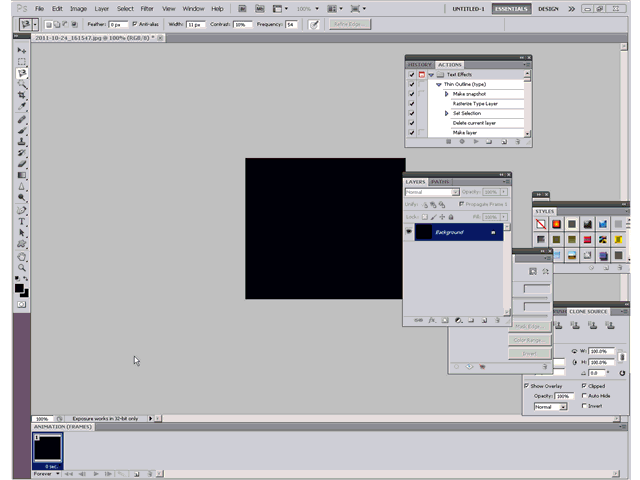Open the File menu

coord(39,9)
